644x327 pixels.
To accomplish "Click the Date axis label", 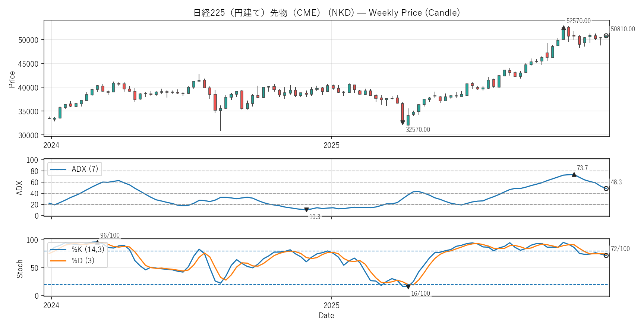I will pyautogui.click(x=326, y=315).
